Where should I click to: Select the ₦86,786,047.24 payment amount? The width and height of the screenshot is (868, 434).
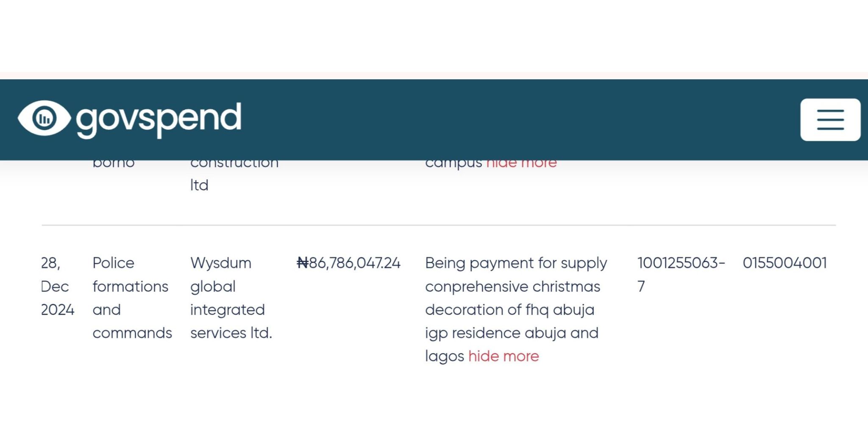pyautogui.click(x=349, y=263)
